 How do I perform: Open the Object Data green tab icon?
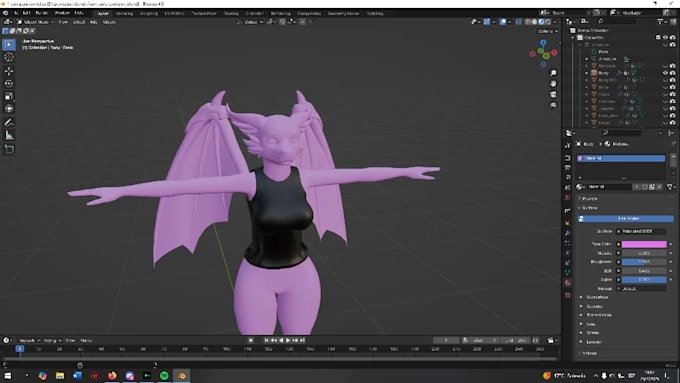(x=568, y=272)
